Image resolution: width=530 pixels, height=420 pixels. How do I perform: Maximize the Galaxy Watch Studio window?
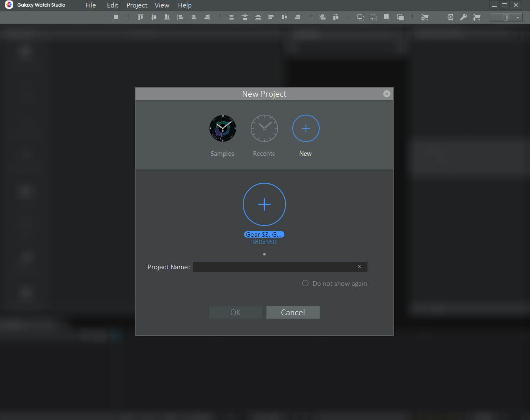pos(505,5)
